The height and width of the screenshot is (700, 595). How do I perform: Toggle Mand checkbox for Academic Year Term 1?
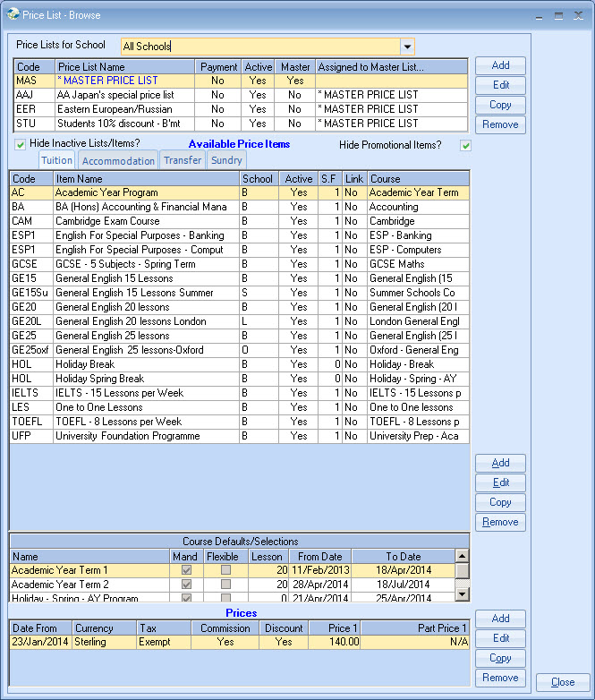pos(185,570)
